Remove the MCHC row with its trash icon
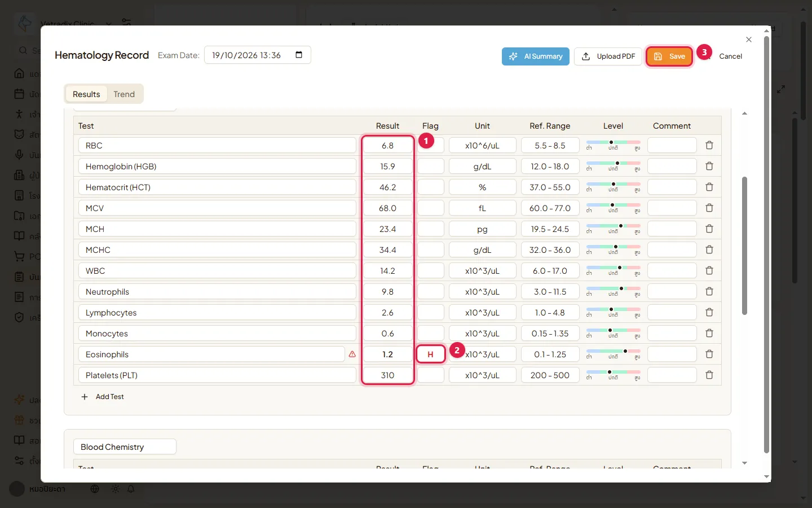 pyautogui.click(x=709, y=249)
